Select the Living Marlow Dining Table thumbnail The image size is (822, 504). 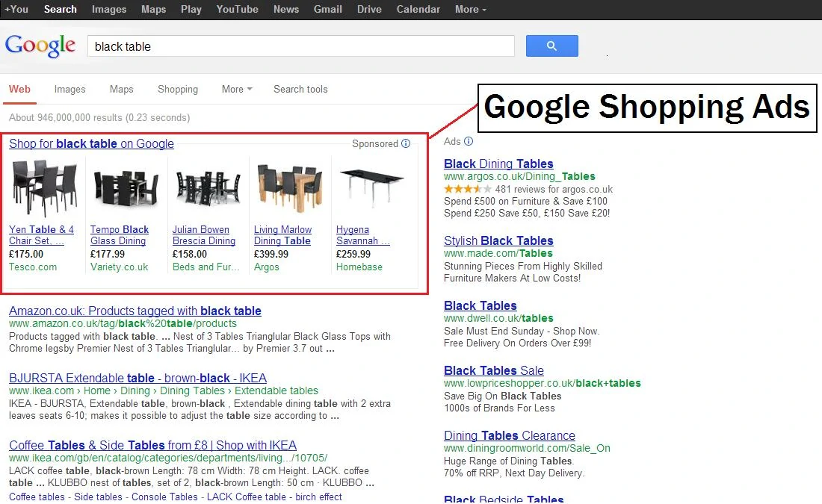point(290,185)
